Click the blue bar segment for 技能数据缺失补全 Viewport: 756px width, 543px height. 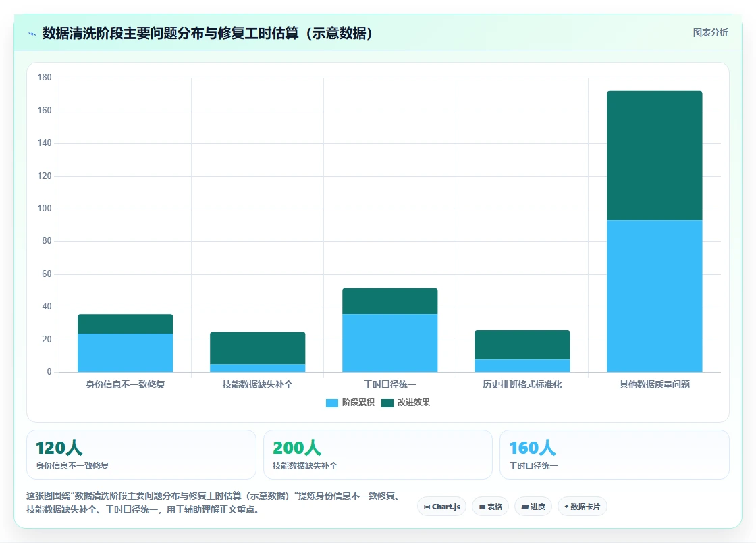pos(257,368)
